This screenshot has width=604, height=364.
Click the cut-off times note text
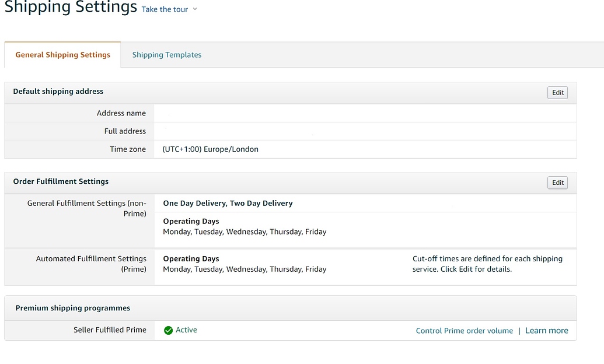pos(487,264)
